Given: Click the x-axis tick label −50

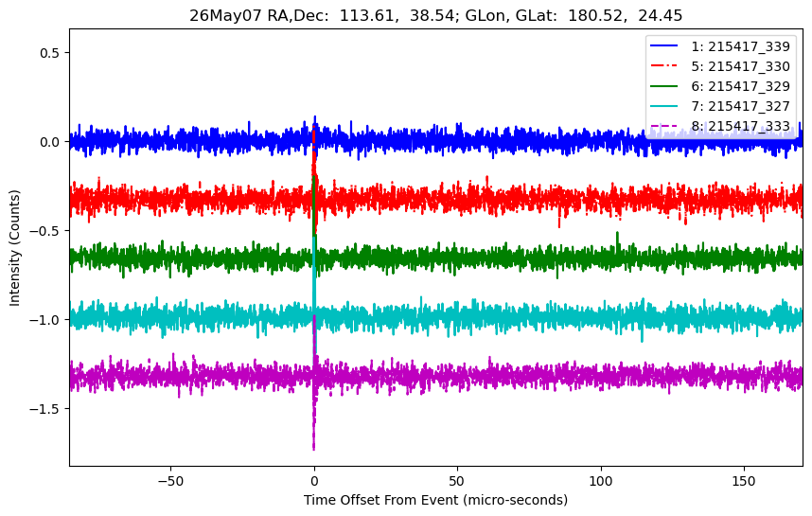Looking at the screenshot, I should [x=171, y=481].
